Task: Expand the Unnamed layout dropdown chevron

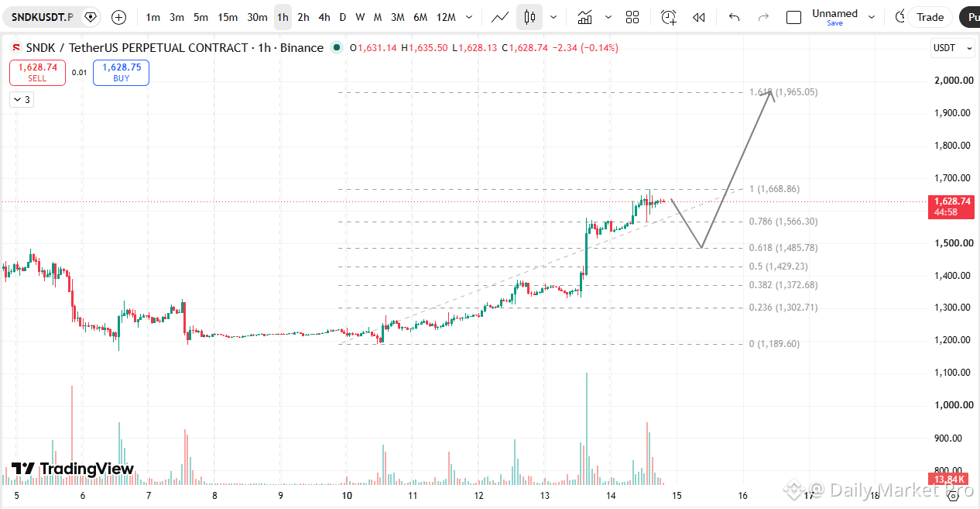Action: pyautogui.click(x=872, y=17)
